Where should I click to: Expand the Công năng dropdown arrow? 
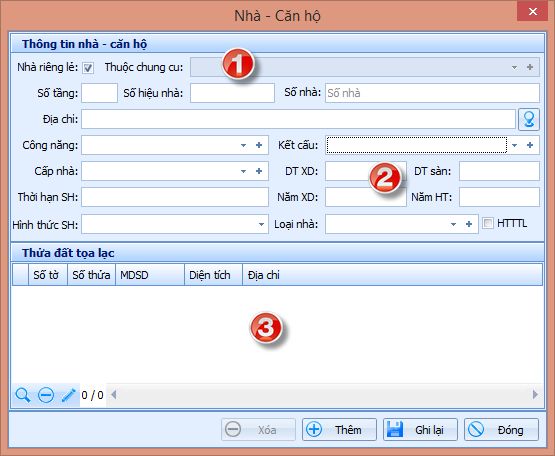click(x=243, y=145)
